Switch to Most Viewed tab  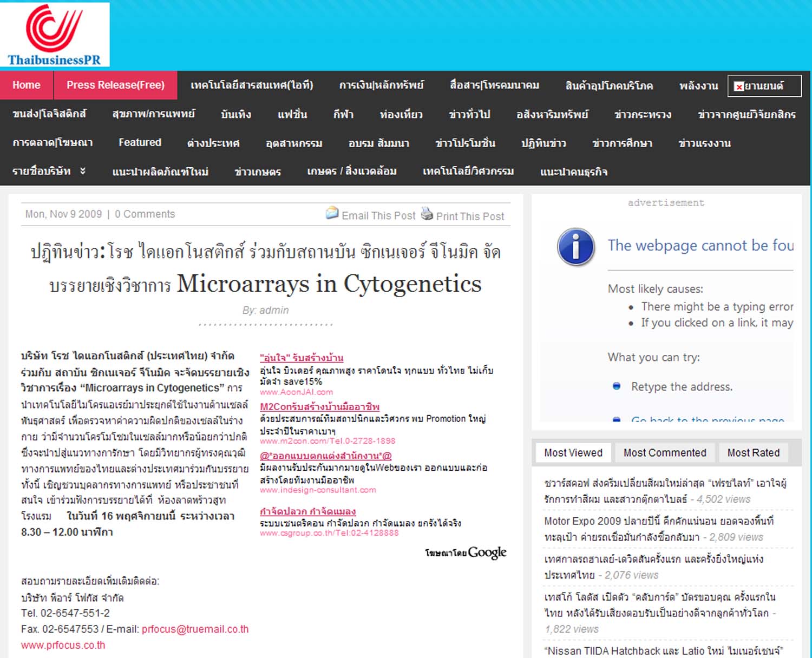(x=573, y=453)
